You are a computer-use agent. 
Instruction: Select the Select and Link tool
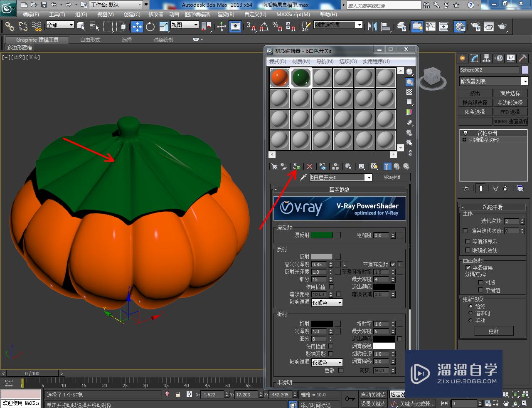tap(9, 27)
